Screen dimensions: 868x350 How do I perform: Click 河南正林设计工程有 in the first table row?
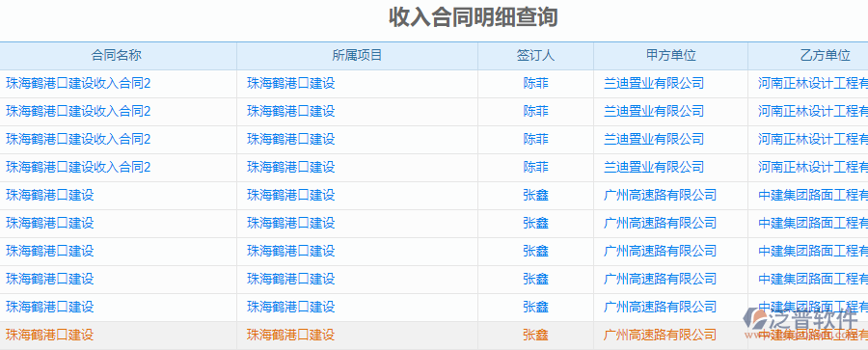pyautogui.click(x=813, y=84)
